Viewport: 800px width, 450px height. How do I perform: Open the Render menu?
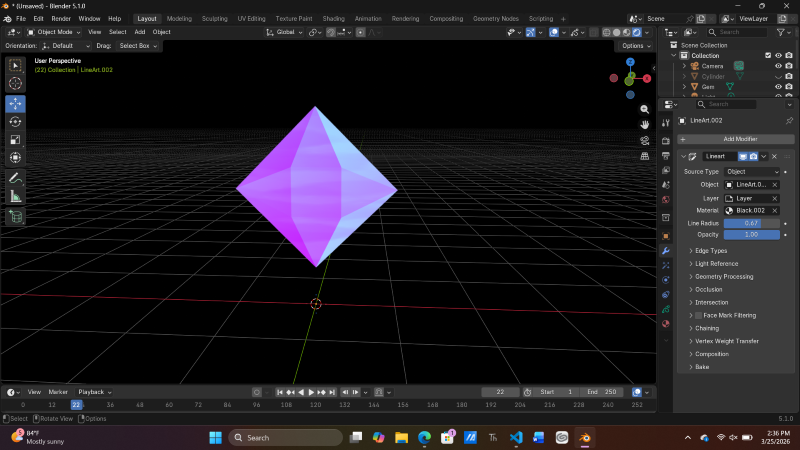[61, 18]
